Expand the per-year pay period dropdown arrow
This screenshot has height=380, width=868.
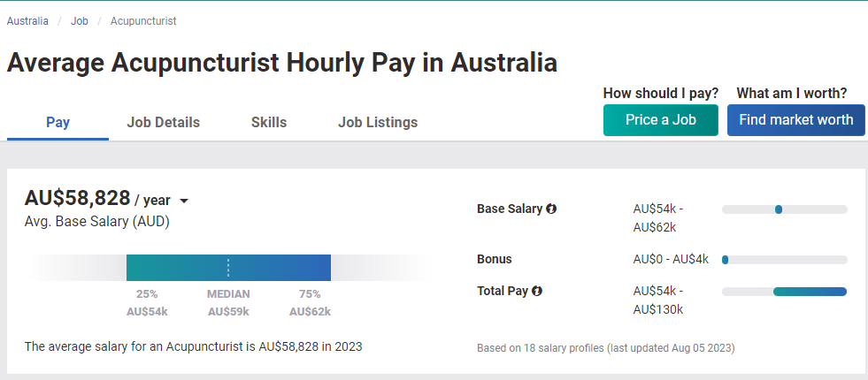184,201
